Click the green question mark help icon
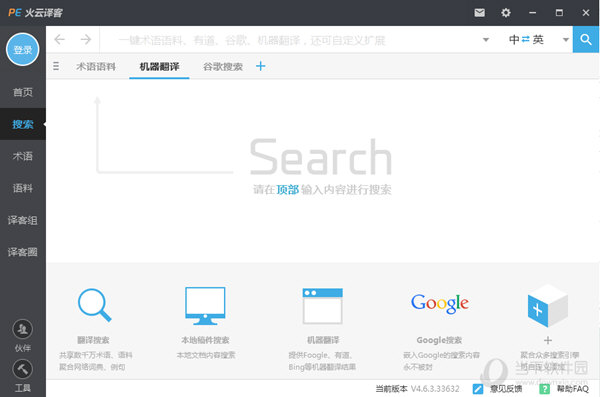Screen dimensions: 600x397 (545, 389)
